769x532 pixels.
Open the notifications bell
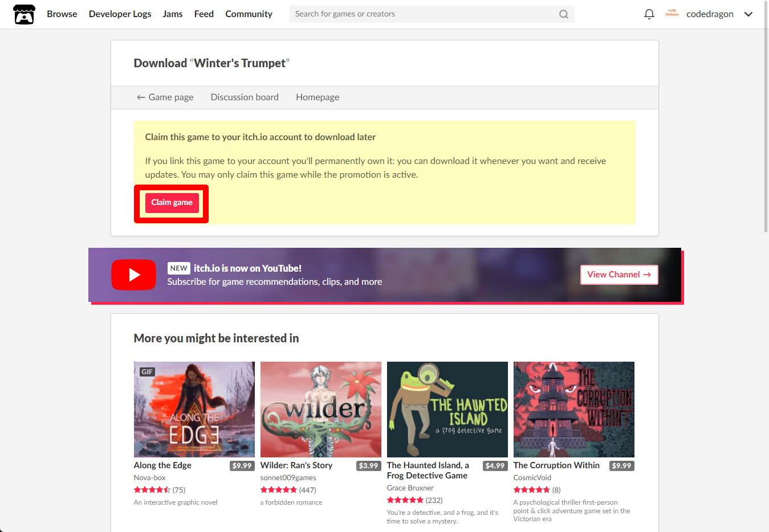649,14
